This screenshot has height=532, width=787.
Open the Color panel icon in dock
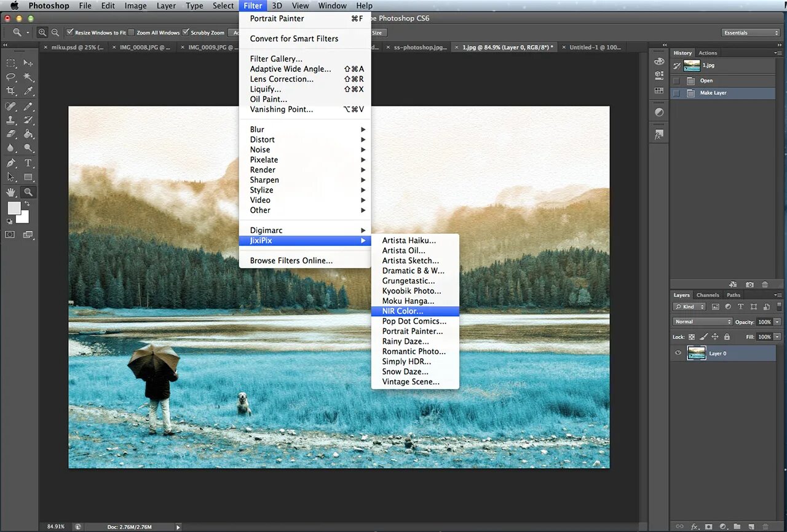point(659,61)
